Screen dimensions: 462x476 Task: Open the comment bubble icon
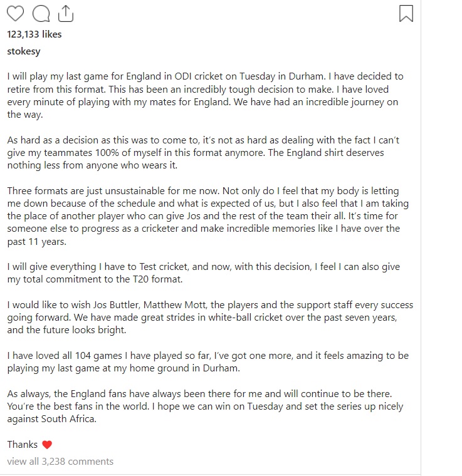point(41,14)
